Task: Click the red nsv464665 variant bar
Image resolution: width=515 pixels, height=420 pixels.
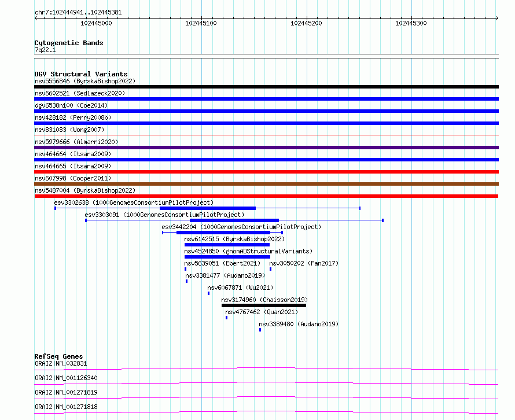Action: pyautogui.click(x=266, y=172)
